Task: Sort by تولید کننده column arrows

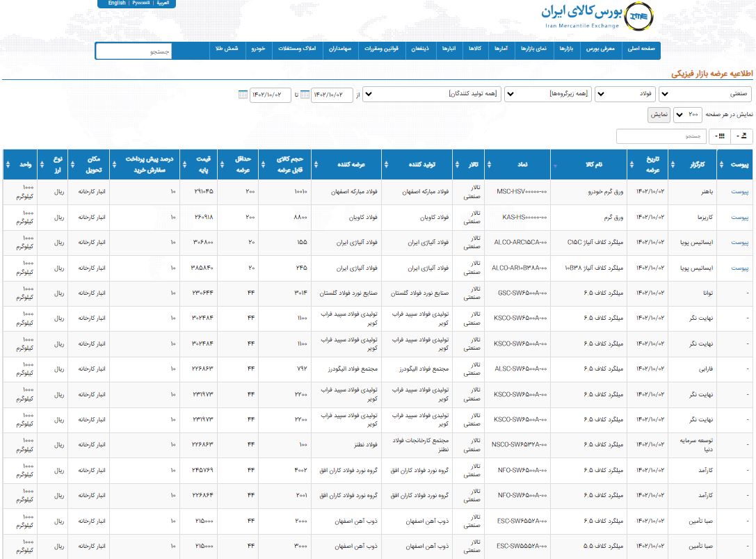Action: pyautogui.click(x=386, y=164)
